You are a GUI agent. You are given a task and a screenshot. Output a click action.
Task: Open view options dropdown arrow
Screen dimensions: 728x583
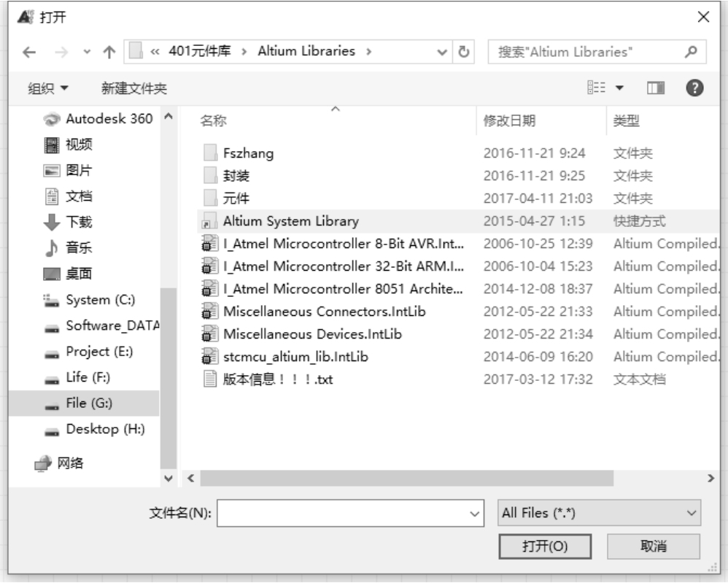pos(619,88)
